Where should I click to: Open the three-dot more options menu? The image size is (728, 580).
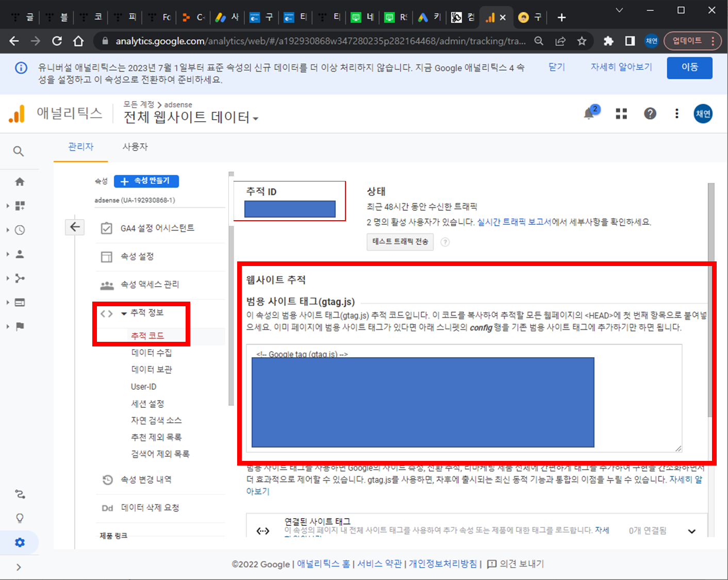tap(677, 113)
